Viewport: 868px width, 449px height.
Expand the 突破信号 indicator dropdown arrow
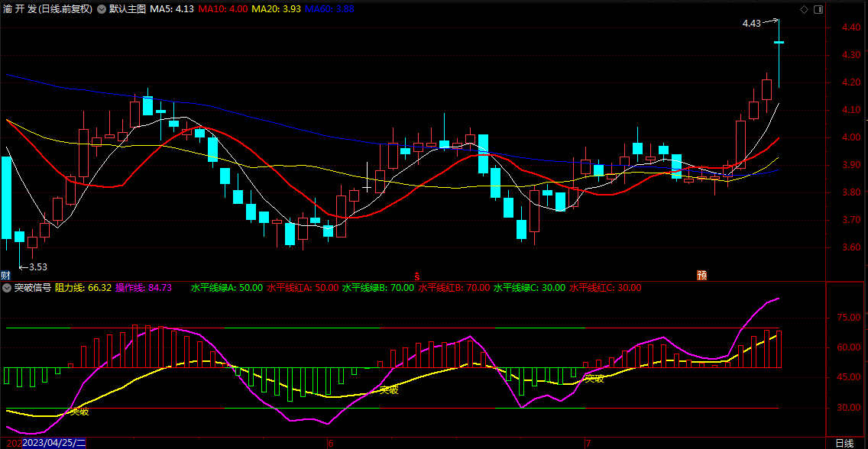click(x=7, y=288)
